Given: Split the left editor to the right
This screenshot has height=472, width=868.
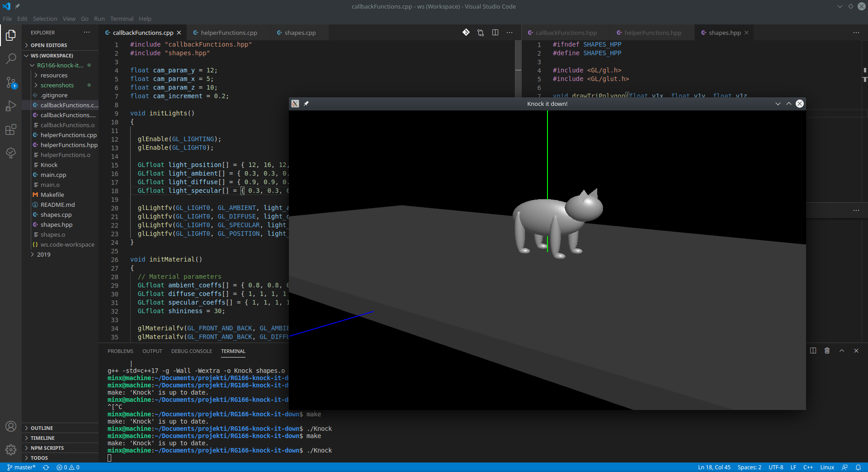Looking at the screenshot, I should pos(495,33).
